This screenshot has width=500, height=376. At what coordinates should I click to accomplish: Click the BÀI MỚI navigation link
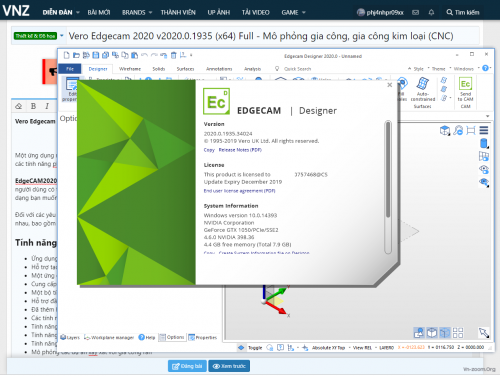(x=99, y=12)
